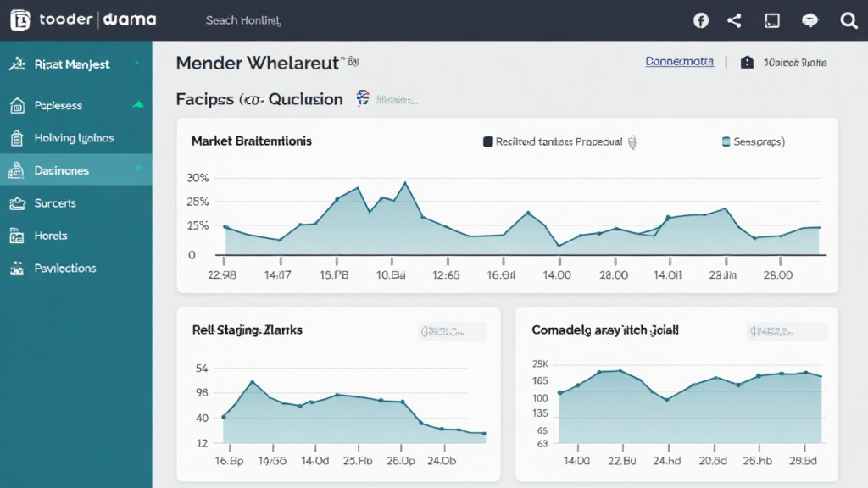Open the Facebook icon in header

(701, 20)
